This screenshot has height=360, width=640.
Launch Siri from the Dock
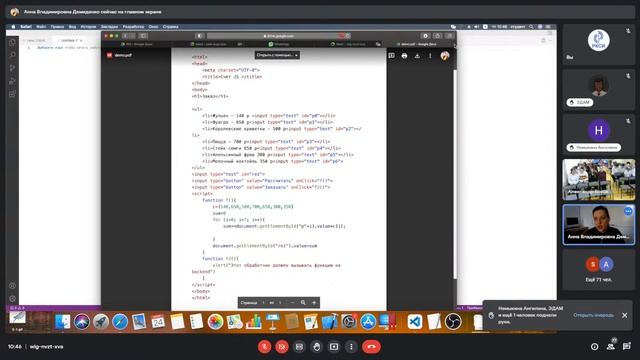click(82, 322)
